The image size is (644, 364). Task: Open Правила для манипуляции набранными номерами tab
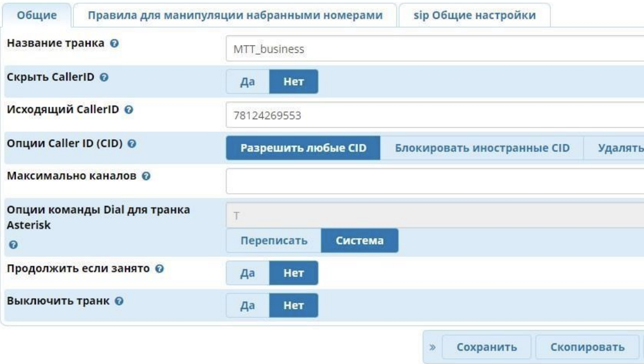tap(235, 15)
